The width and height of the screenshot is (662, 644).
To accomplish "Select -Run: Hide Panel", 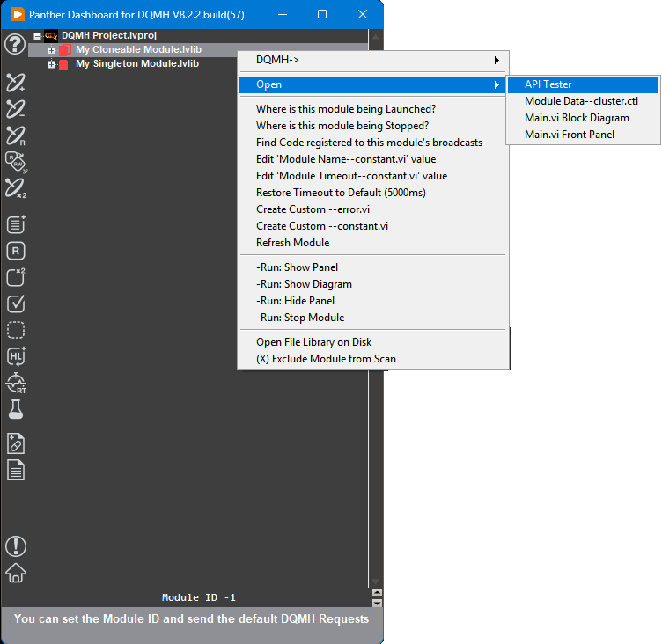I will pos(372,301).
